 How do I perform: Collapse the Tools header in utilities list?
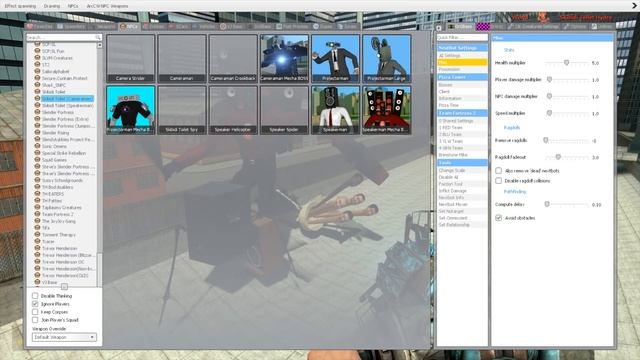coord(462,162)
